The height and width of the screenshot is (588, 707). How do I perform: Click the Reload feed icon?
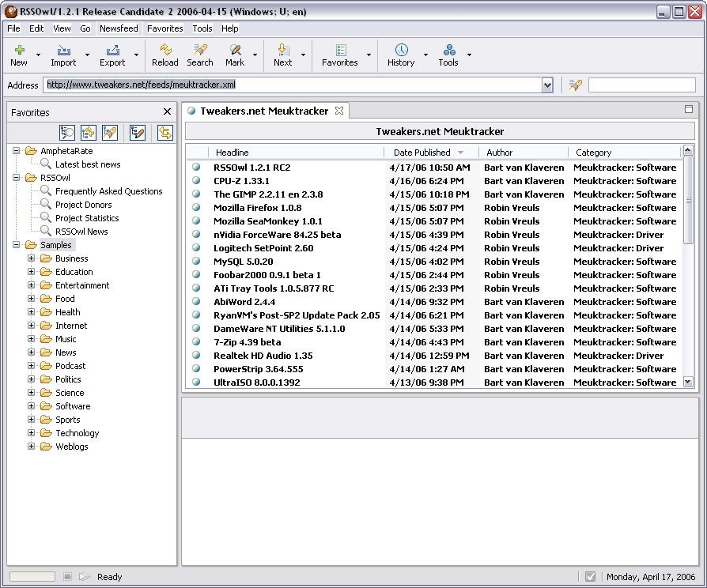click(164, 51)
